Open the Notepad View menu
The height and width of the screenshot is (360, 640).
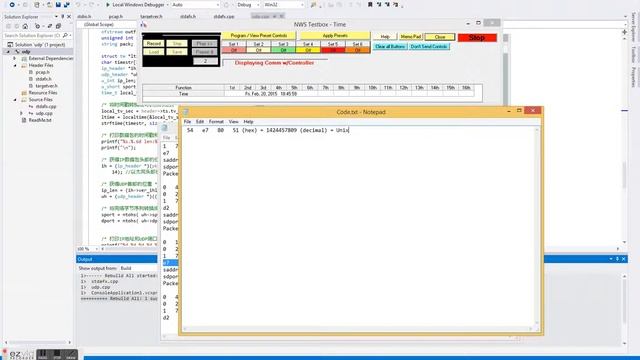[x=233, y=122]
